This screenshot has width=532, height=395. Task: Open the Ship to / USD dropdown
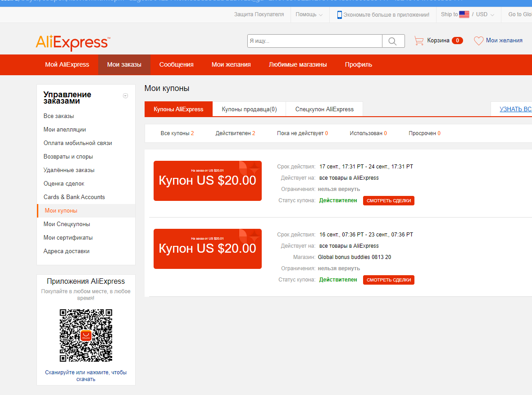click(468, 14)
